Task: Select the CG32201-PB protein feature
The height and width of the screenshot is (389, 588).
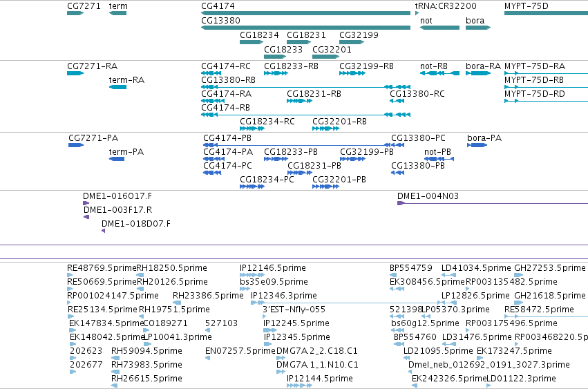Action: click(x=325, y=187)
